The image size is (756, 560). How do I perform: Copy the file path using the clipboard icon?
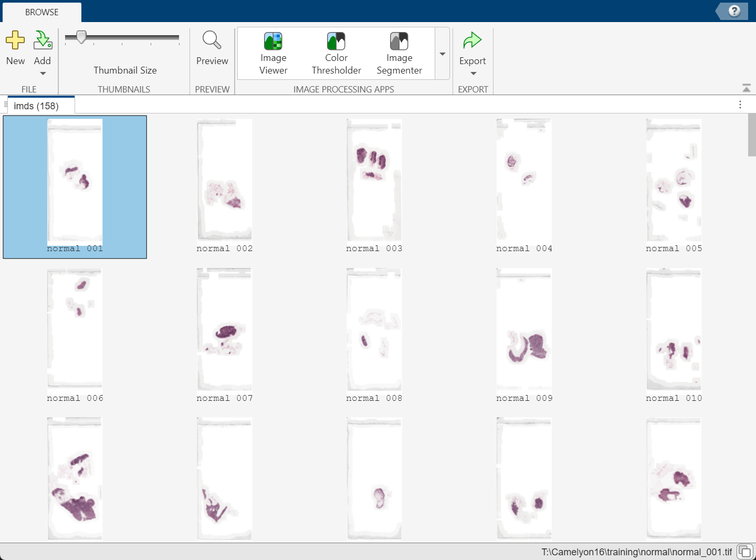(x=744, y=551)
